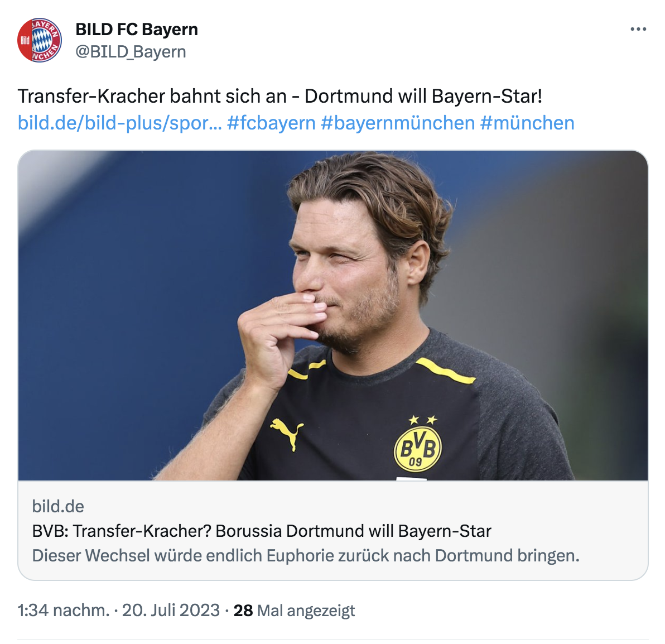The width and height of the screenshot is (665, 644).
Task: Follow the bild.de/bild-plus/spor… link
Action: click(119, 123)
